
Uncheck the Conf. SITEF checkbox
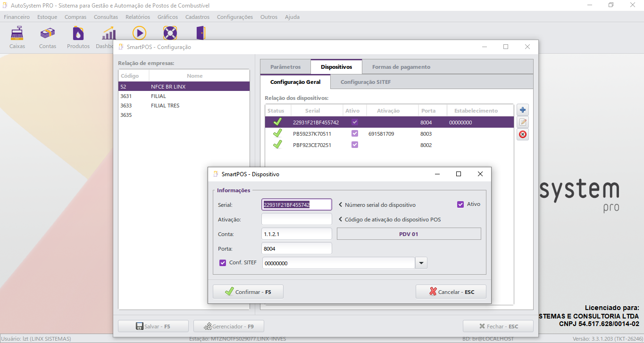coord(223,263)
